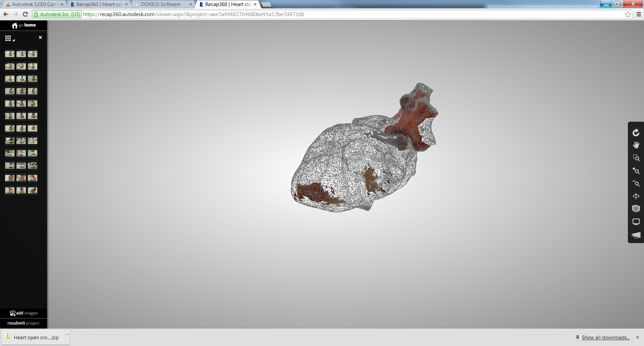Open the thumbnail grid view dropdown
This screenshot has height=346, width=644.
10,38
